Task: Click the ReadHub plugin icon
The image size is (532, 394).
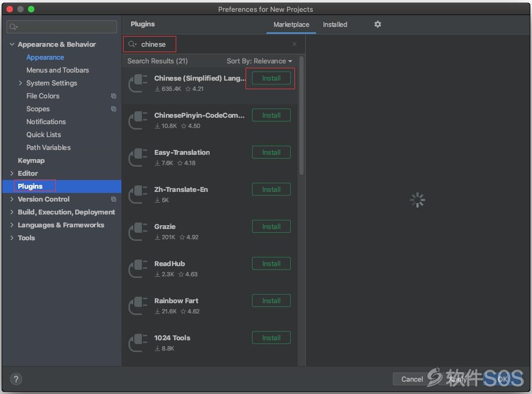Action: click(138, 268)
